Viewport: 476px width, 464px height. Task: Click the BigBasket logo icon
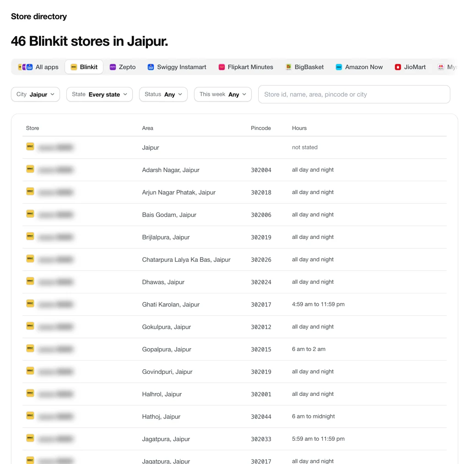point(288,67)
